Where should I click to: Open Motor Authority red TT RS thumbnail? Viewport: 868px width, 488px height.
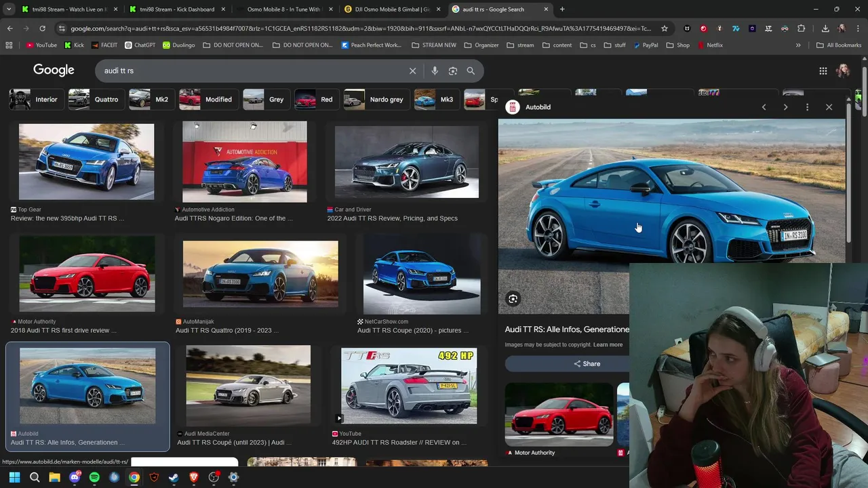(x=87, y=274)
